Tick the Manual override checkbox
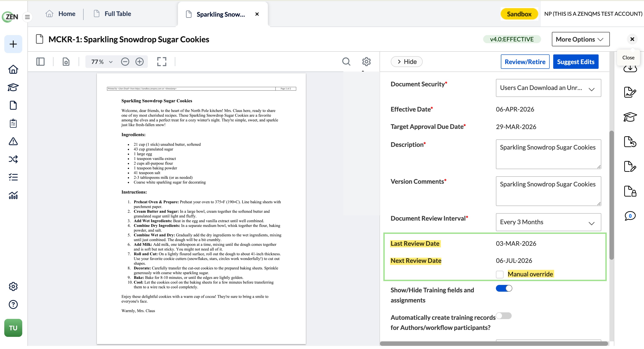The image size is (644, 349). [x=500, y=274]
